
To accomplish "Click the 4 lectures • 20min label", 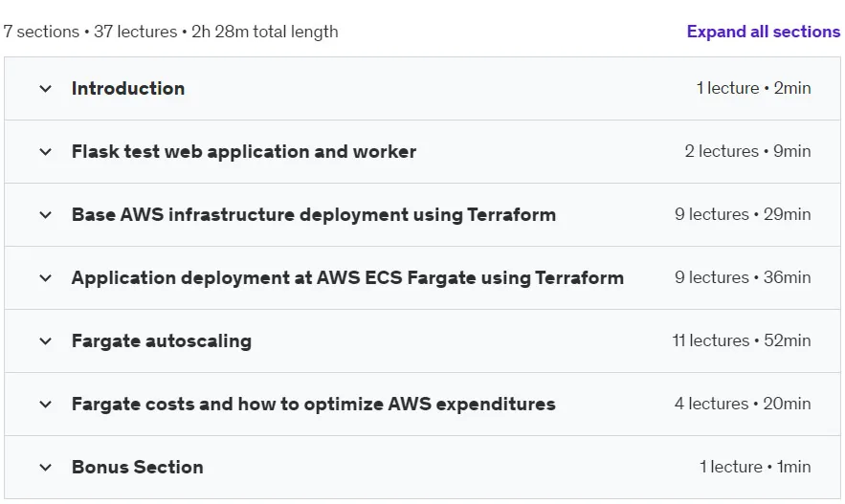I will (x=743, y=404).
